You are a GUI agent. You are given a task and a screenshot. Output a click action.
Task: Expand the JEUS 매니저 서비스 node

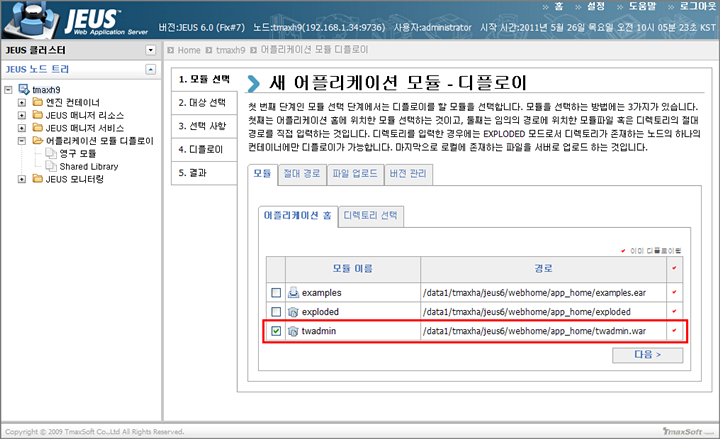[x=22, y=128]
